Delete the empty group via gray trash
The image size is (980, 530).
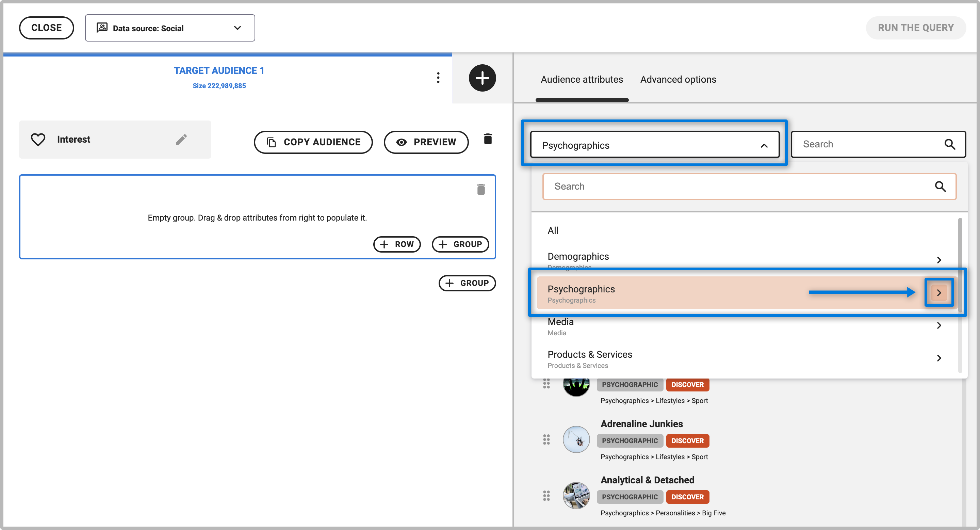(481, 189)
